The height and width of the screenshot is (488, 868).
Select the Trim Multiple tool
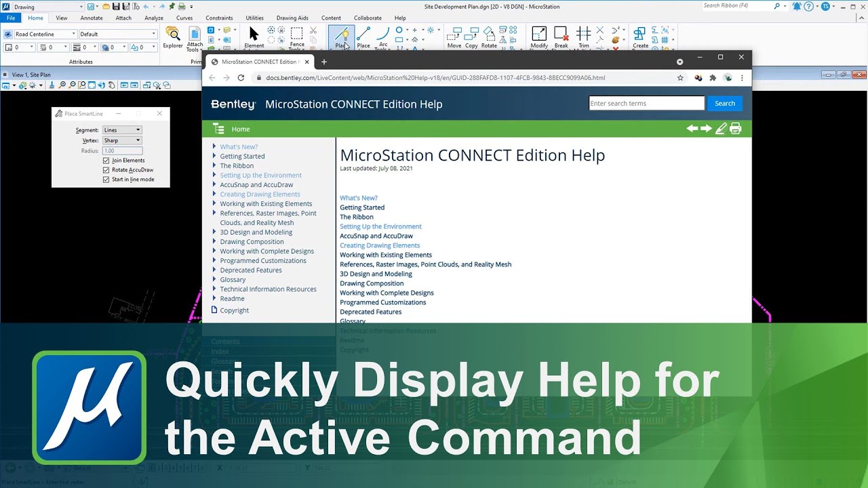pos(583,37)
